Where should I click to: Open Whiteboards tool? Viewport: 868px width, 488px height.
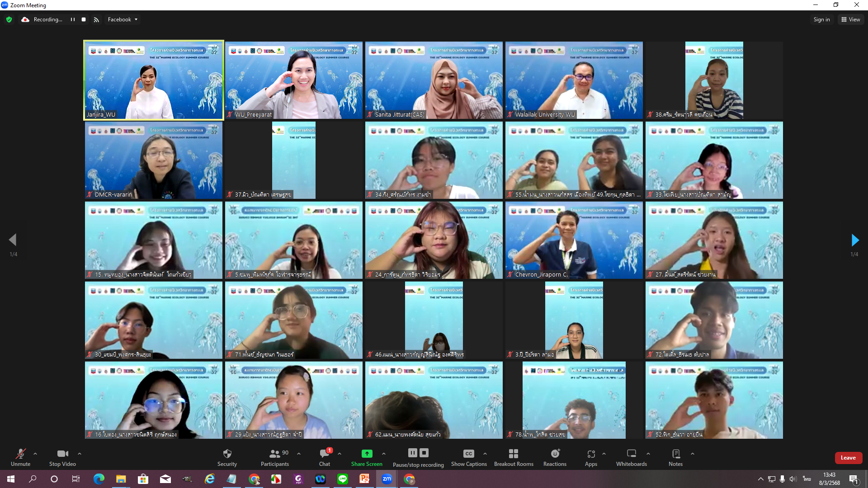631,454
